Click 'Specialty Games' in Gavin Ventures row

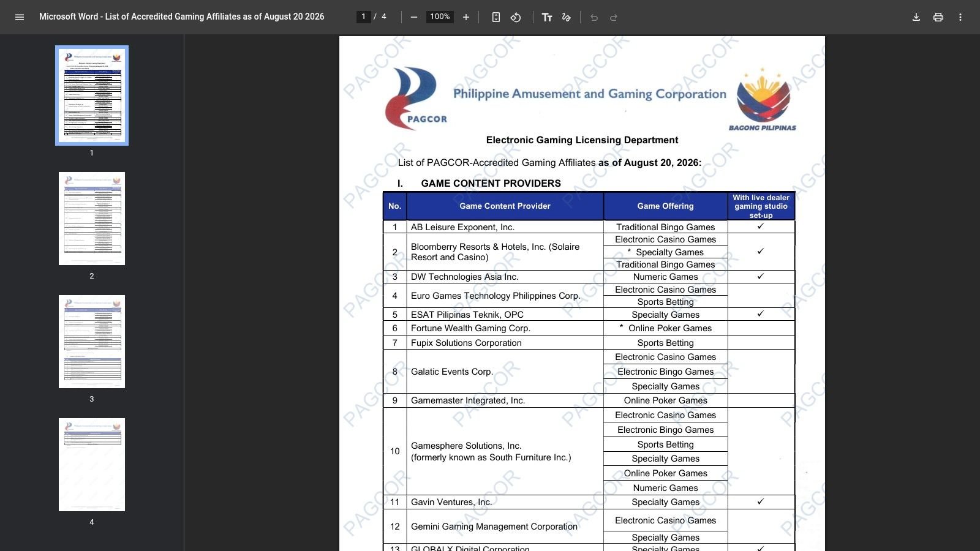pyautogui.click(x=666, y=502)
